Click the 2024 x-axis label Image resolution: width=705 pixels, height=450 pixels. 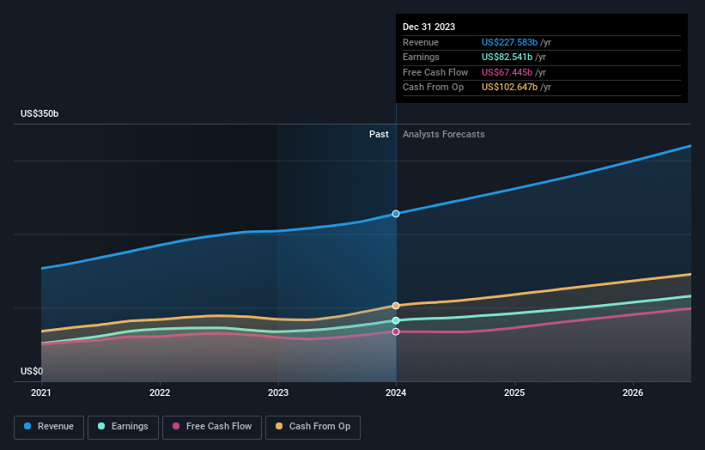point(396,393)
